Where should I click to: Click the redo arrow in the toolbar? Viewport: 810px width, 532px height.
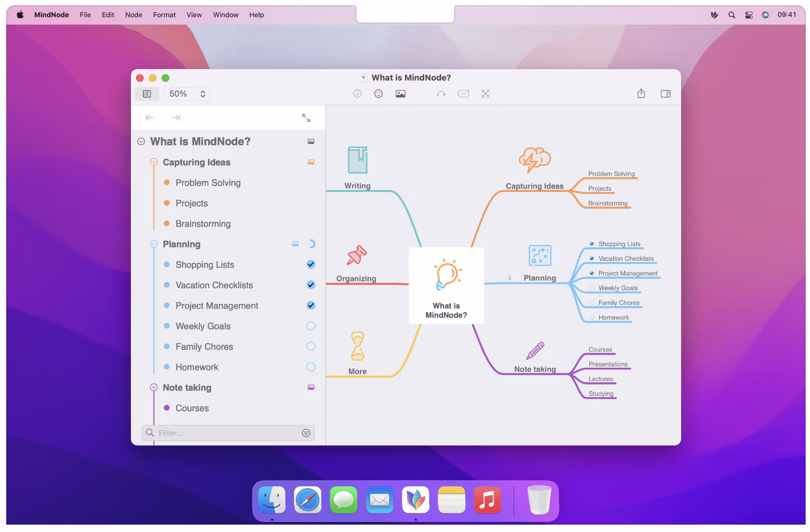point(441,94)
